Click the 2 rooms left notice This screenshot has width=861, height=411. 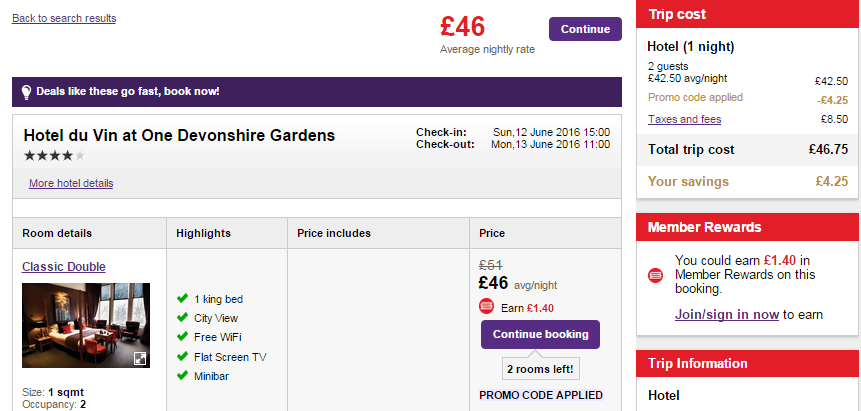tap(540, 369)
